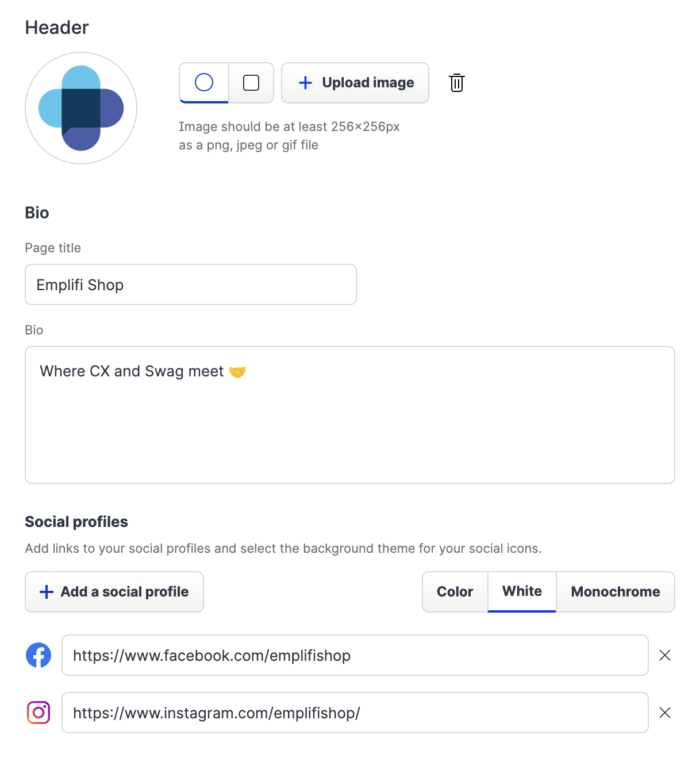Click the Upload image button

[x=355, y=83]
